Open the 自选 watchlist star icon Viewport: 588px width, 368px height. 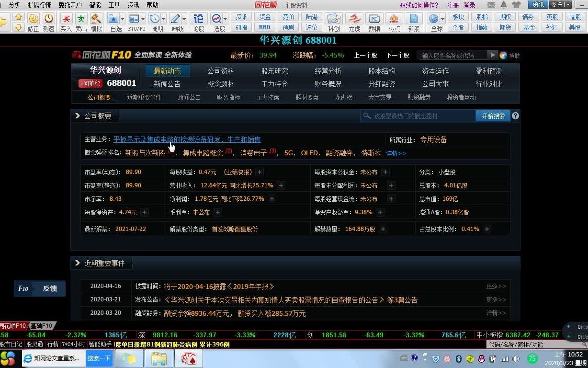113,19
